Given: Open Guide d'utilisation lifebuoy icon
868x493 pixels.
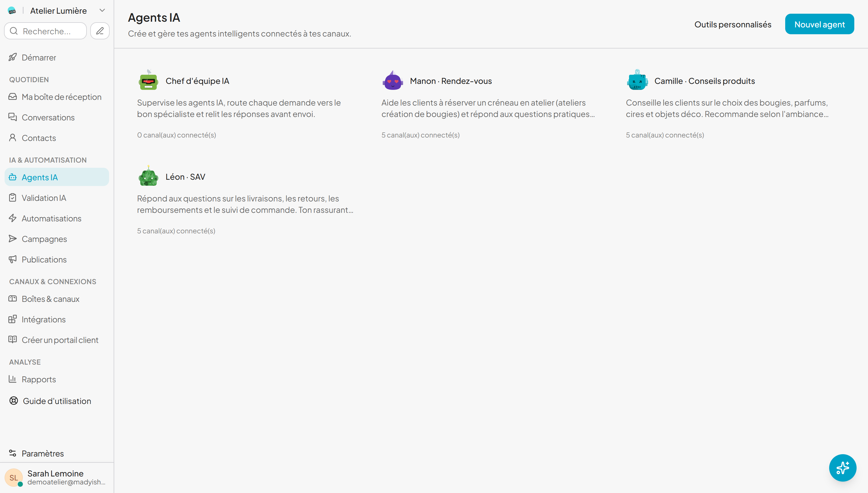Looking at the screenshot, I should [13, 401].
